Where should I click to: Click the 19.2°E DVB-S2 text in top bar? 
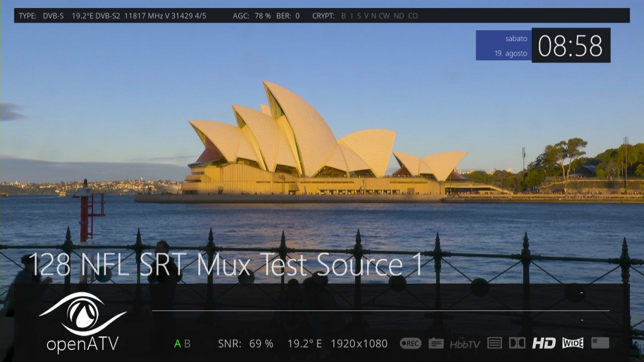coord(96,16)
